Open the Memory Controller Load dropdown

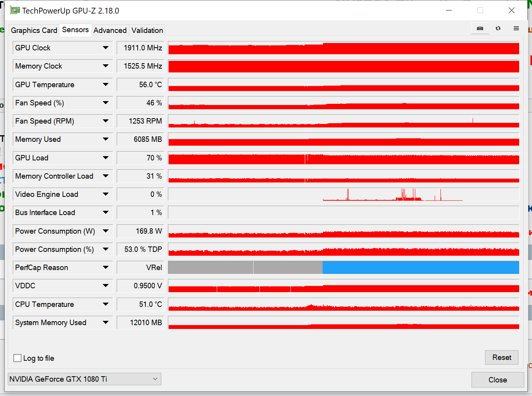point(105,176)
